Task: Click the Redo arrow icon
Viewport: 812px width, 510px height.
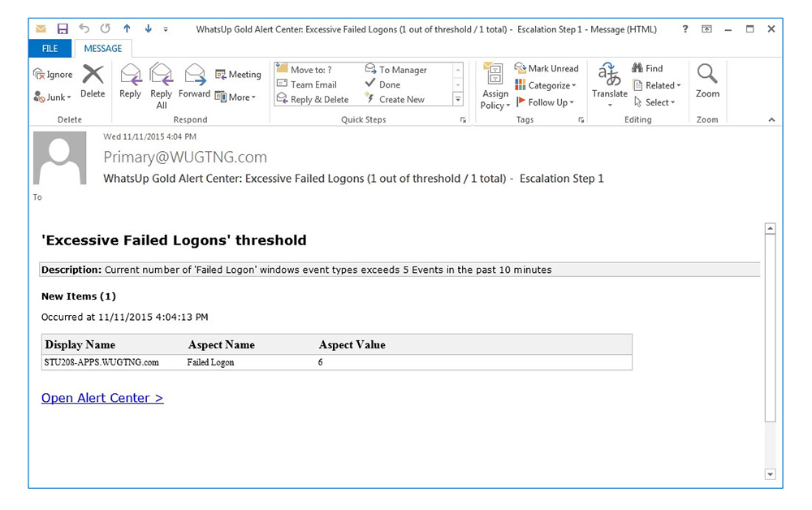Action: coord(106,29)
